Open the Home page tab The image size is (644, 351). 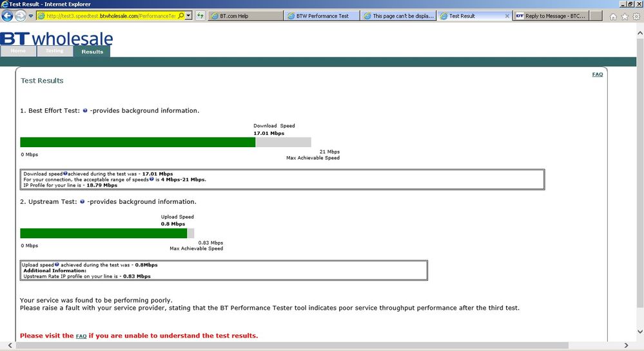point(18,51)
